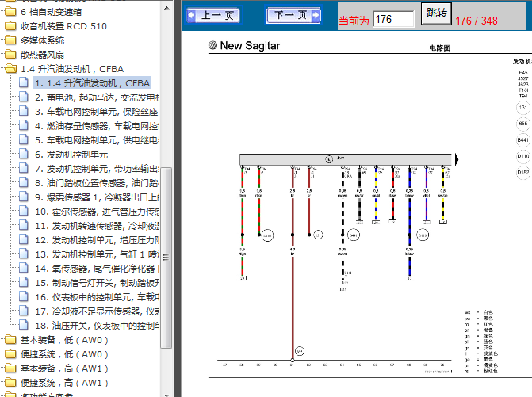The width and height of the screenshot is (532, 397).
Task: Select page icon of 4. 燃油存量传感器
Action: click(24, 125)
